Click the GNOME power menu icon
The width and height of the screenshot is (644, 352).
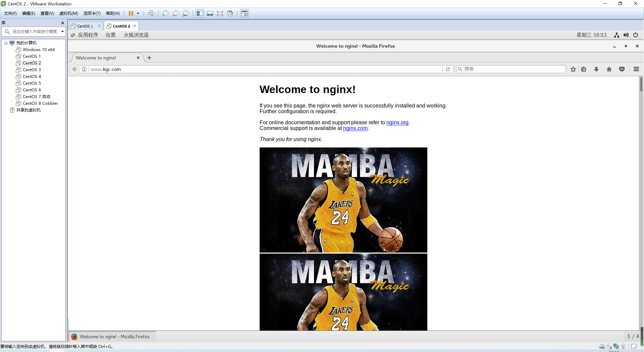click(x=636, y=35)
